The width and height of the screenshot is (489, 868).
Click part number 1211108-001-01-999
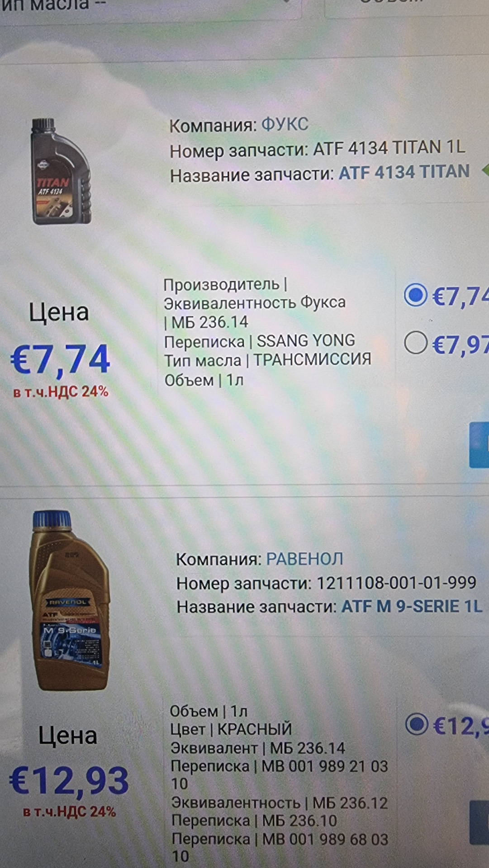(x=396, y=583)
